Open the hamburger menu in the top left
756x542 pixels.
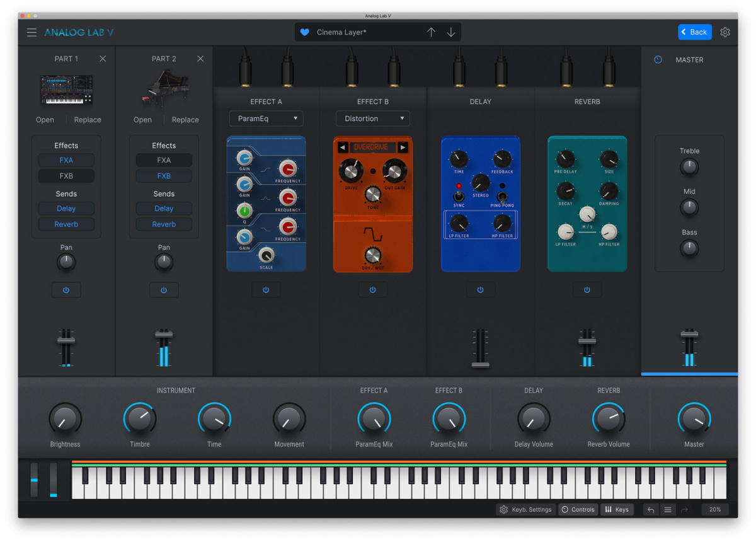(x=31, y=32)
